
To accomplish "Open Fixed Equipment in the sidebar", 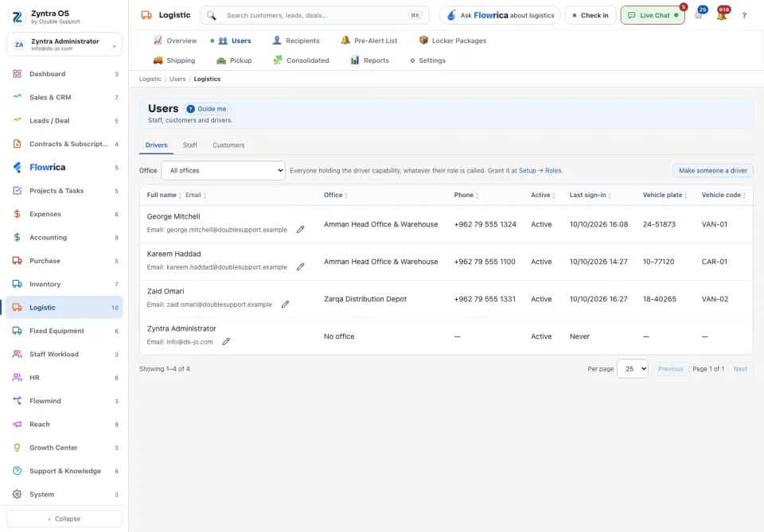I will pyautogui.click(x=64, y=331).
